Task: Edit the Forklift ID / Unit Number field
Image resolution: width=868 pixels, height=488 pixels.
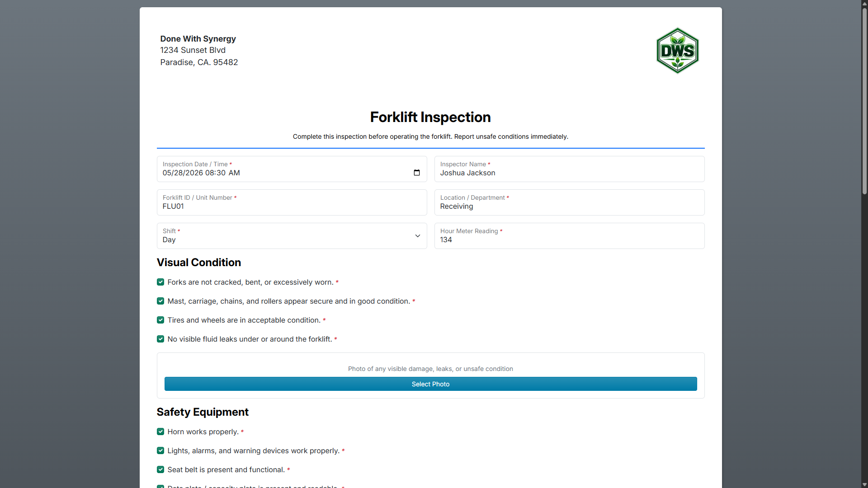Action: point(292,202)
